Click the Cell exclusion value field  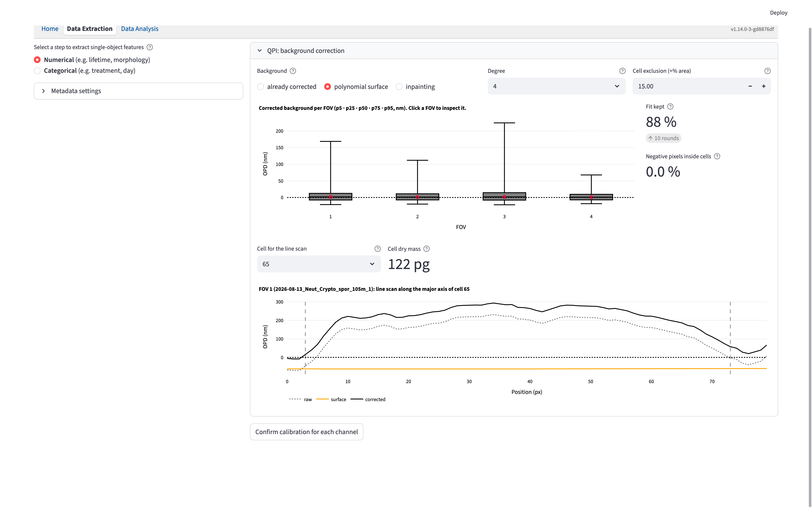click(x=688, y=86)
